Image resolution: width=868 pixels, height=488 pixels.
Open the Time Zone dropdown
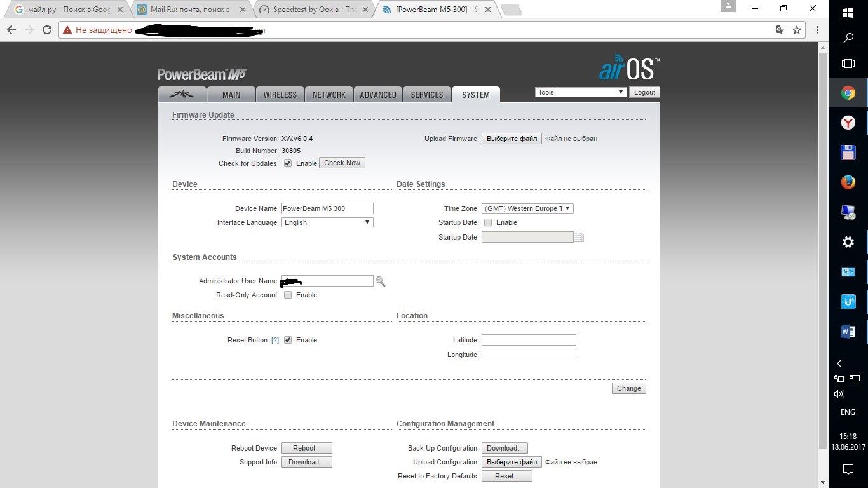click(527, 208)
